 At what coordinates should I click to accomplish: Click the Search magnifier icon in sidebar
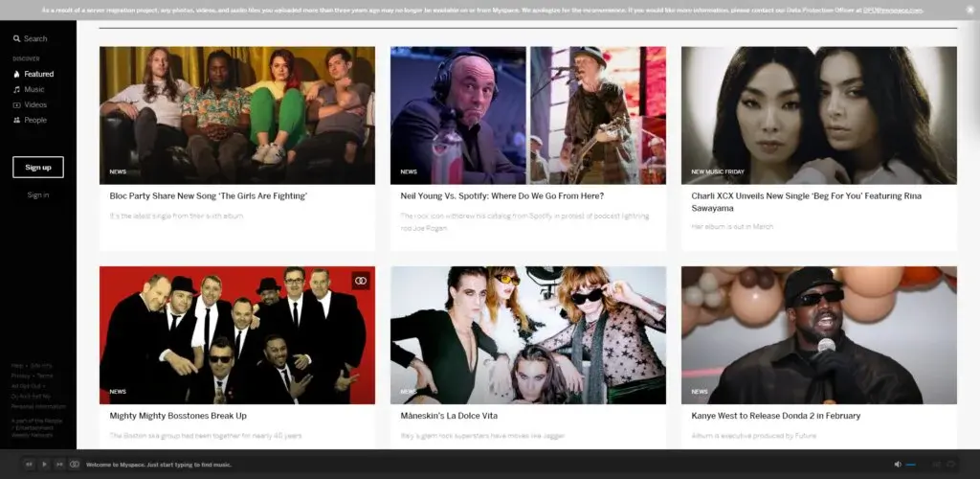pyautogui.click(x=17, y=38)
